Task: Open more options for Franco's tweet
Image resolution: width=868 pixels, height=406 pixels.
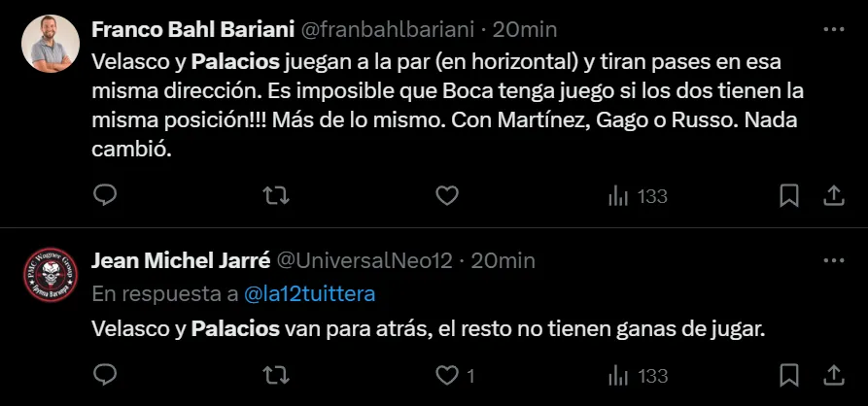Action: (833, 29)
